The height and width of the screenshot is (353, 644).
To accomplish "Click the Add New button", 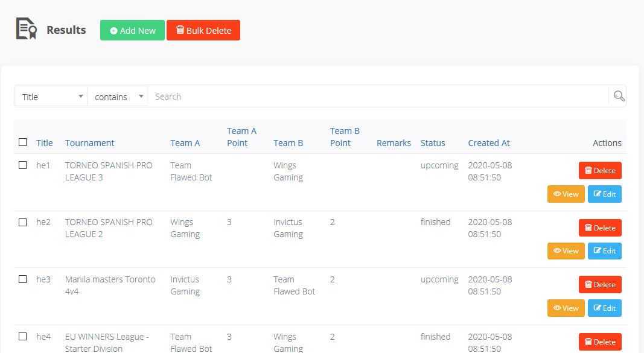I will pos(132,30).
